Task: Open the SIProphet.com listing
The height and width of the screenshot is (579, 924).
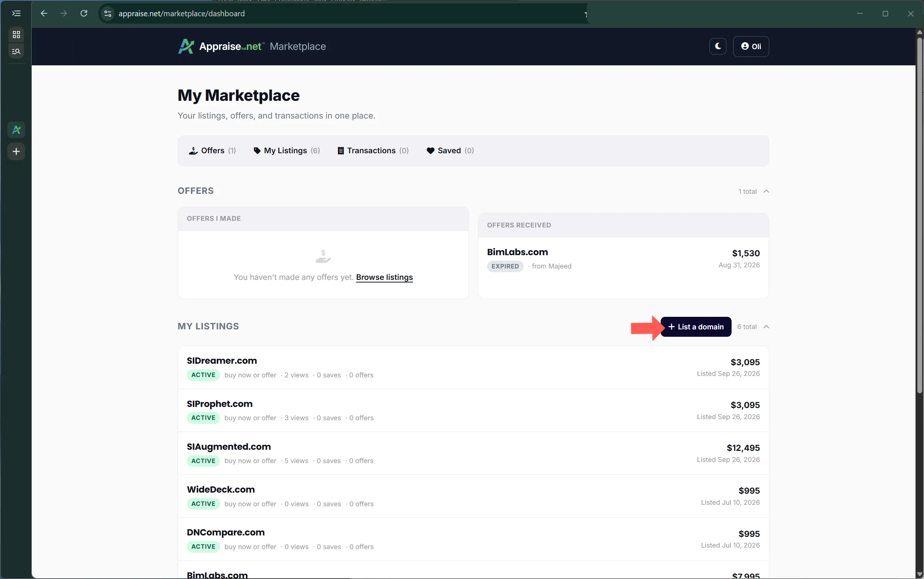Action: coord(473,411)
